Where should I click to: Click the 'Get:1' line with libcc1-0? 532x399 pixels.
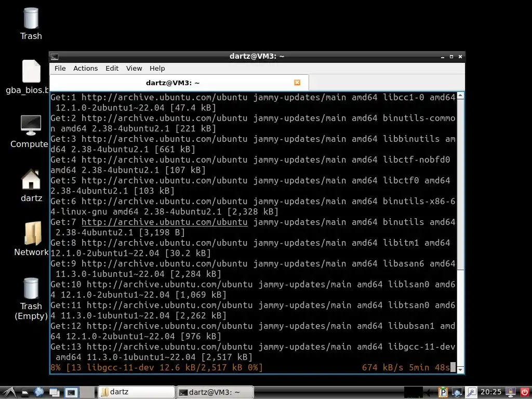tap(253, 102)
